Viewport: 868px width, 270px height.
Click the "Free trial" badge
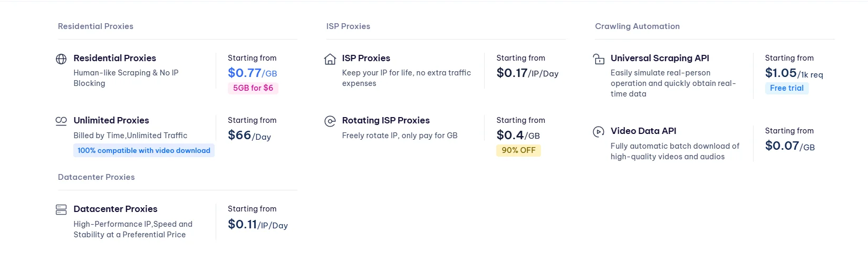(x=787, y=88)
